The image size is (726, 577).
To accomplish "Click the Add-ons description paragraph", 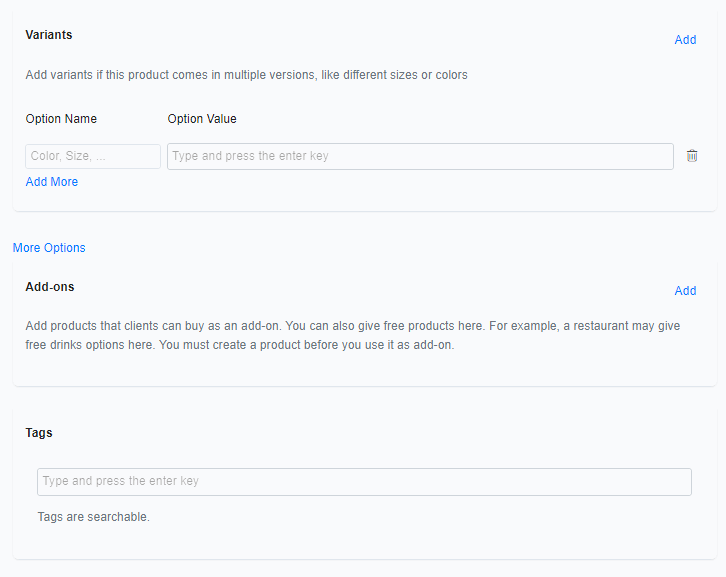I will click(x=359, y=335).
